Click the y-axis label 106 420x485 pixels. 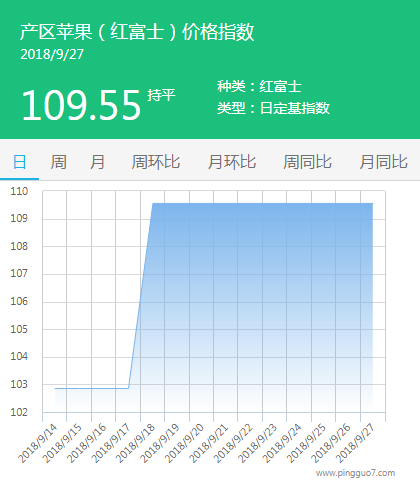click(19, 301)
